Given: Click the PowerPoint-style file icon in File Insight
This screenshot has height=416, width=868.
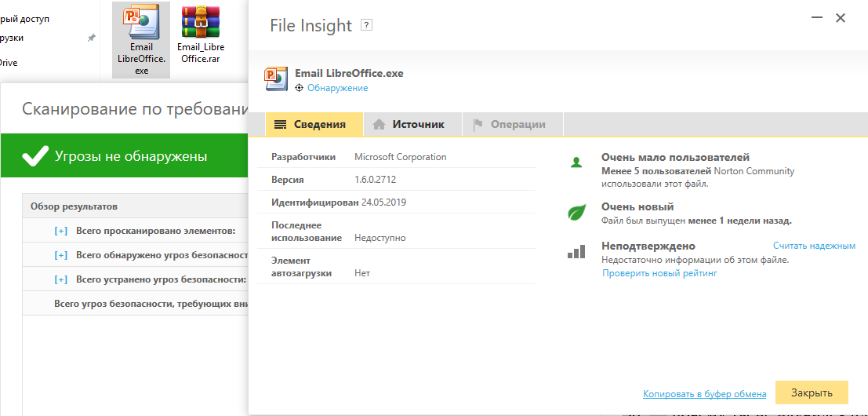Looking at the screenshot, I should point(277,78).
